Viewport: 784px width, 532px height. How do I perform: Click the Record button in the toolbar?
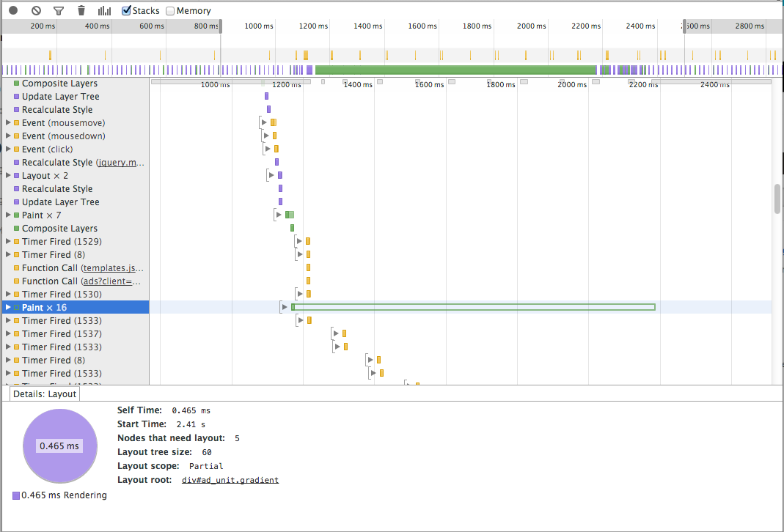tap(13, 11)
